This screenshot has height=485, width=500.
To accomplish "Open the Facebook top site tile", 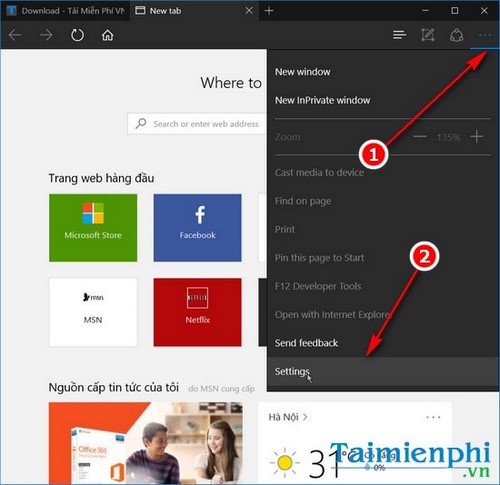I will 197,228.
